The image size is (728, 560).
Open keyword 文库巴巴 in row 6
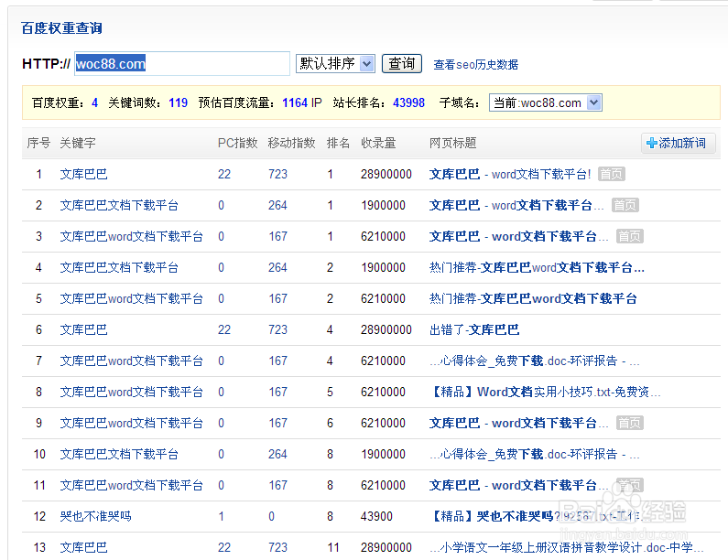(x=83, y=329)
